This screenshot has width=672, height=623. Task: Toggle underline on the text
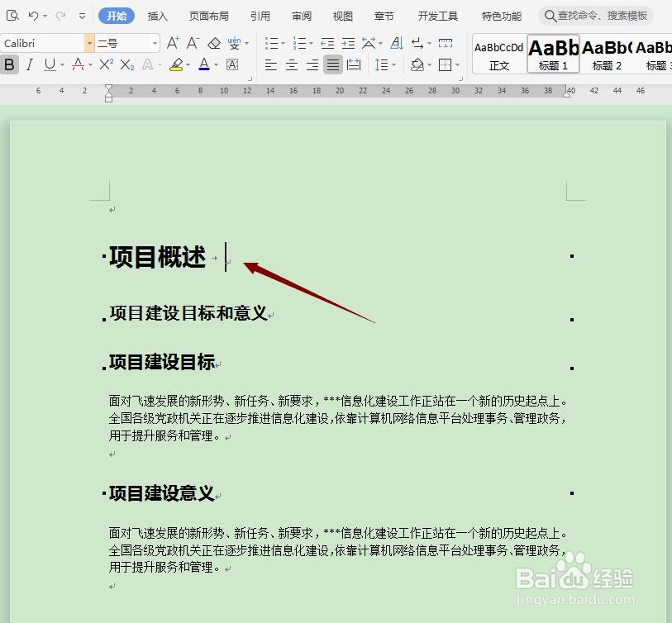[48, 64]
